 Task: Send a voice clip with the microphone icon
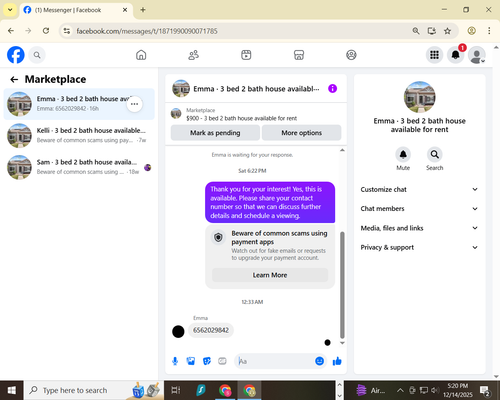pos(175,361)
